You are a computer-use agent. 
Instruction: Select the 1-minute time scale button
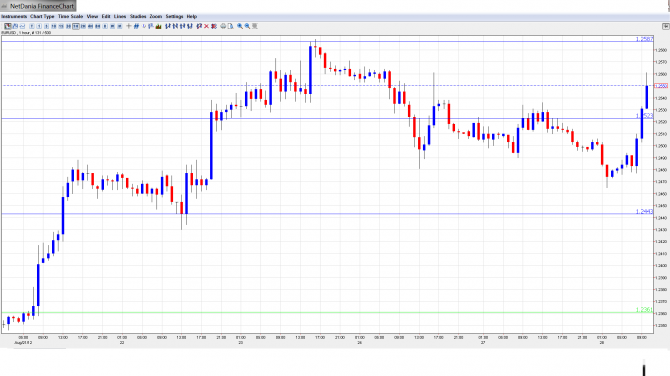39,26
